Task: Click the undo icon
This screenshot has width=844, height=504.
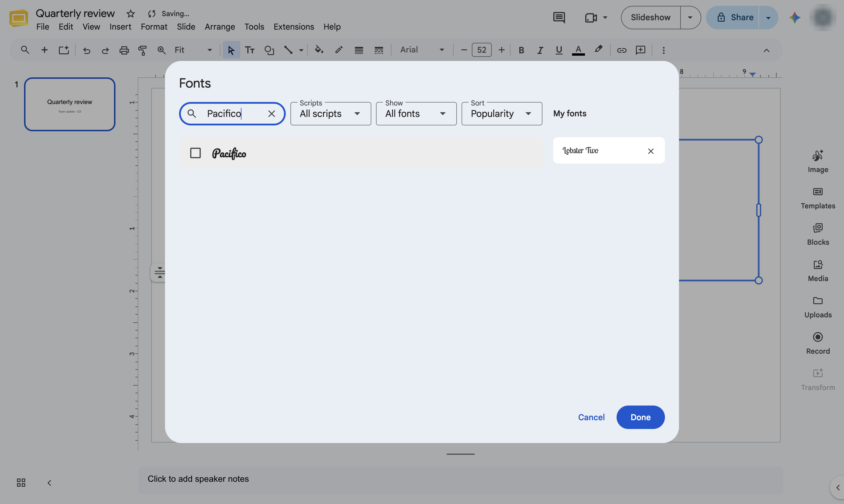Action: (x=87, y=50)
